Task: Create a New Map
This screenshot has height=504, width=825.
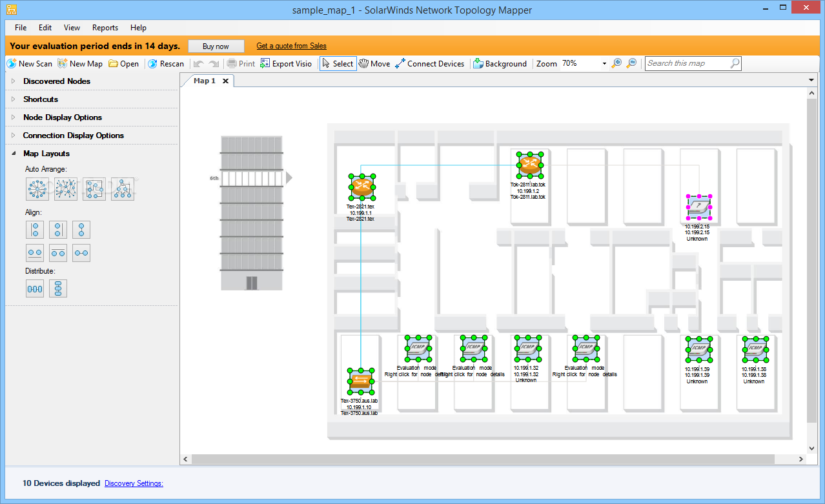Action: tap(80, 64)
